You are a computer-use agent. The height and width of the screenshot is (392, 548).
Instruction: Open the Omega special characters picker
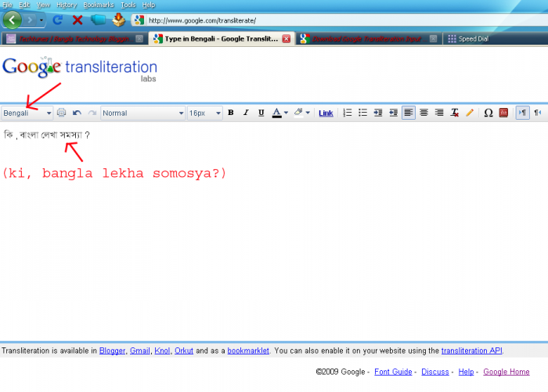tap(489, 113)
